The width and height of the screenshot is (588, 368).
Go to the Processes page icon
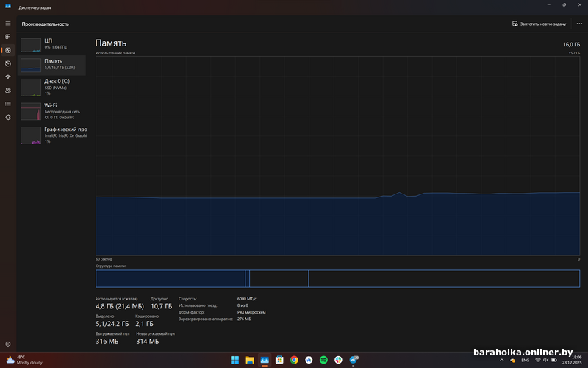8,36
